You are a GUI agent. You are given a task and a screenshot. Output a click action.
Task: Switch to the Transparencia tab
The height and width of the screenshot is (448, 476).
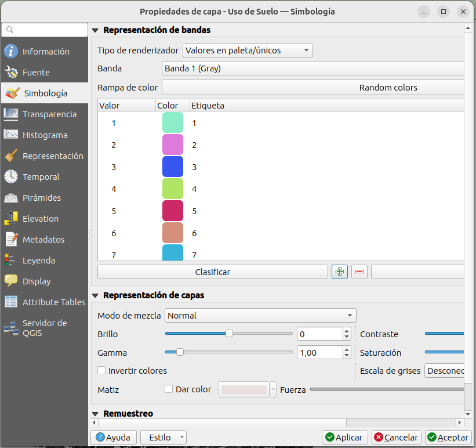coord(49,114)
